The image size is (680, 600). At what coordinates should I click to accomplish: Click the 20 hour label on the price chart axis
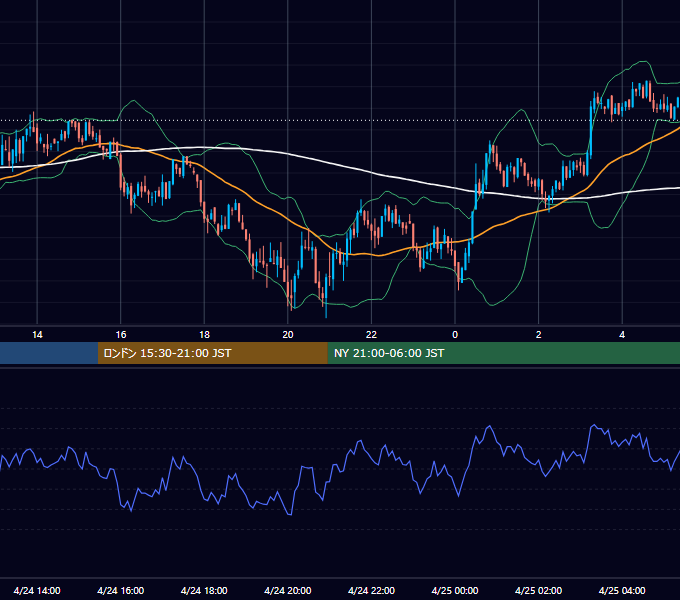click(x=288, y=335)
